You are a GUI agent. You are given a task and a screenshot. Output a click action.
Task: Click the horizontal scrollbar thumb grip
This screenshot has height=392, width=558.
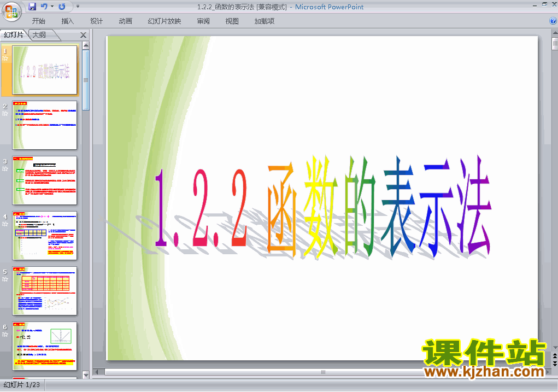[x=323, y=372]
